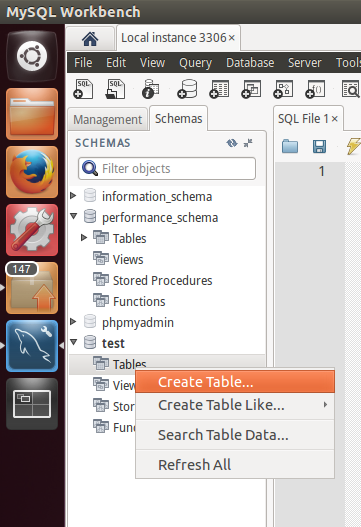Image resolution: width=361 pixels, height=527 pixels.
Task: Open an SQL script file icon
Action: 115,89
